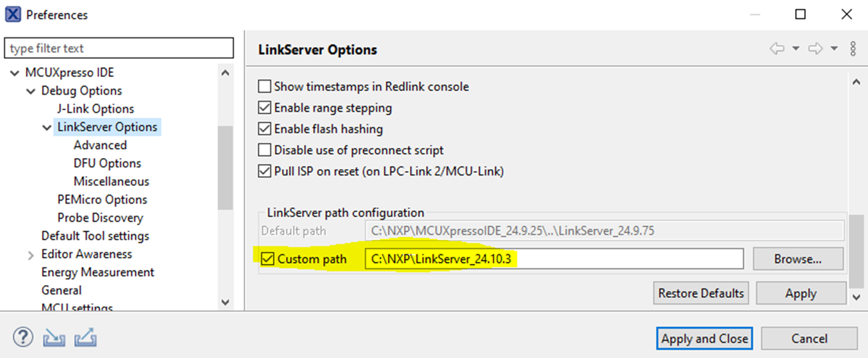The width and height of the screenshot is (868, 358).
Task: Expand the Editor Awareness tree node
Action: tap(31, 255)
